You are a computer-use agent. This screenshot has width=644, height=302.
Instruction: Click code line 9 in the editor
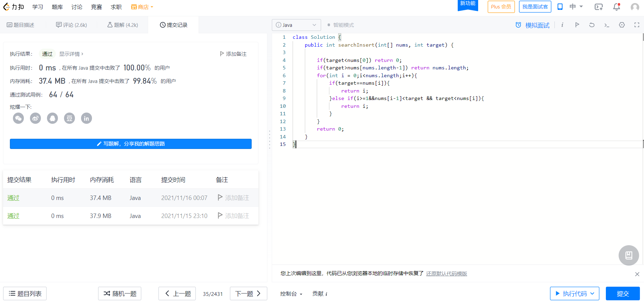pyautogui.click(x=407, y=98)
